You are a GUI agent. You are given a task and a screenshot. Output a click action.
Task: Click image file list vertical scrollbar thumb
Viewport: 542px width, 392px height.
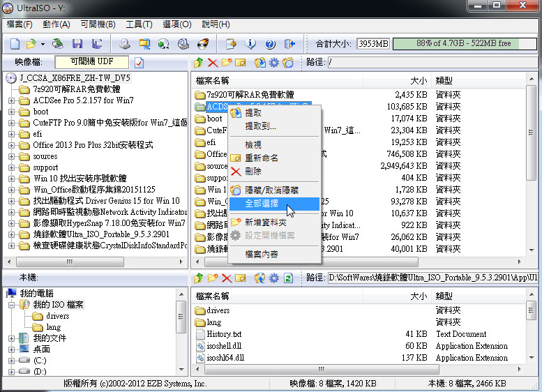[x=531, y=133]
